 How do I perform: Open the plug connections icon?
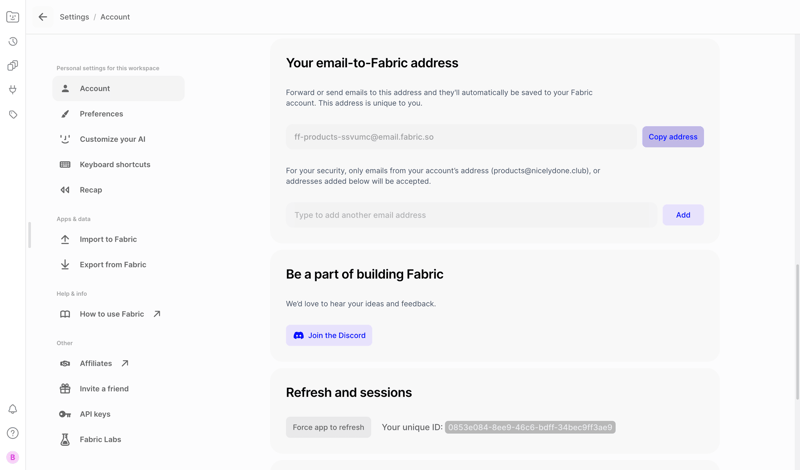tap(13, 90)
